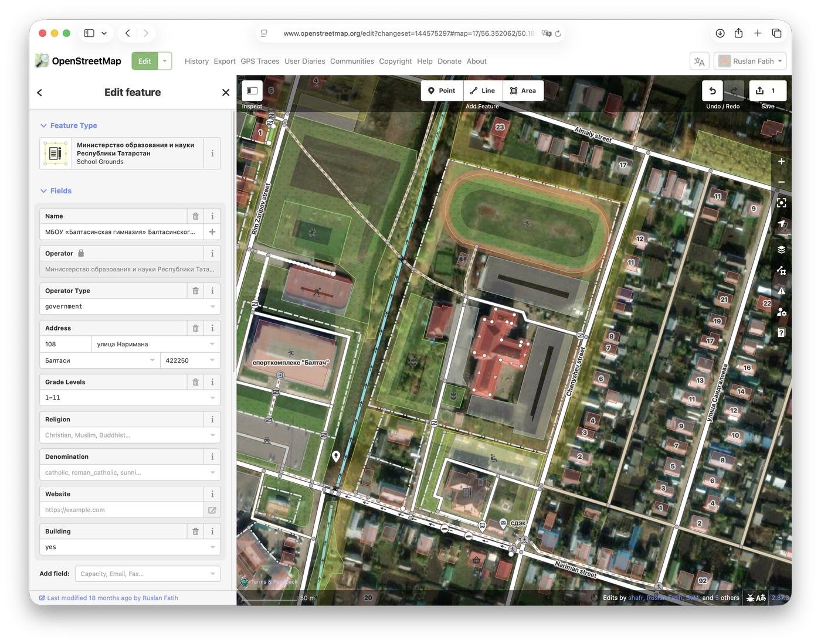Select the Area drawing mode

coord(523,90)
